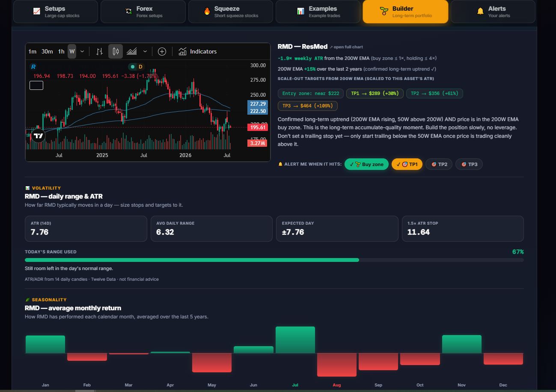
Task: Click the August seasonality bar
Action: tap(337, 365)
